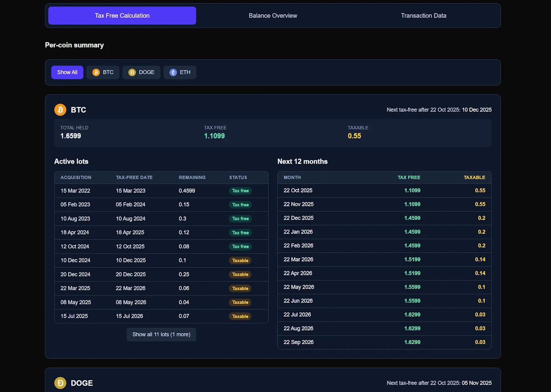Click the TAX FREE summary value 1.1099
This screenshot has width=551, height=392.
(x=214, y=136)
